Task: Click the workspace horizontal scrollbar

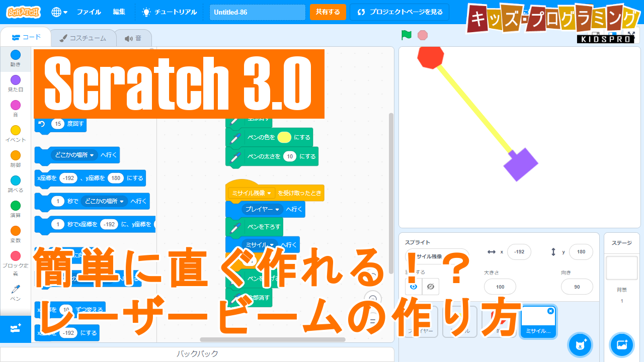Action: (272, 340)
